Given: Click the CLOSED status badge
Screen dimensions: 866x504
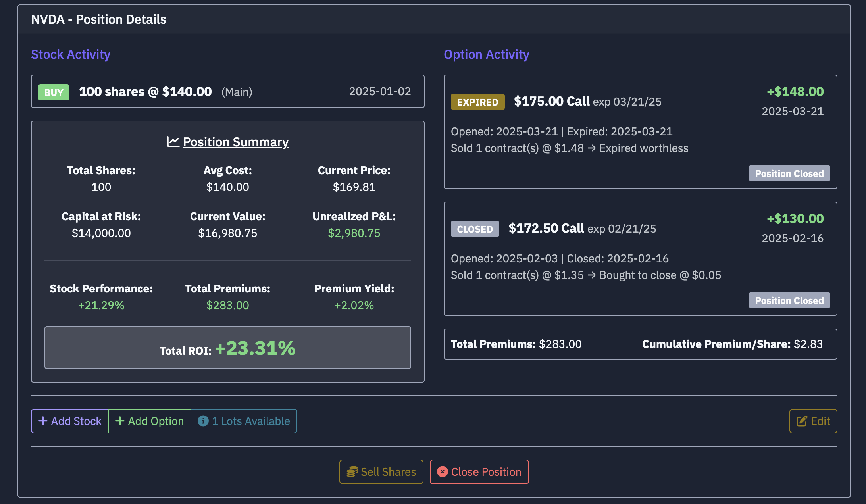Looking at the screenshot, I should click(x=475, y=229).
